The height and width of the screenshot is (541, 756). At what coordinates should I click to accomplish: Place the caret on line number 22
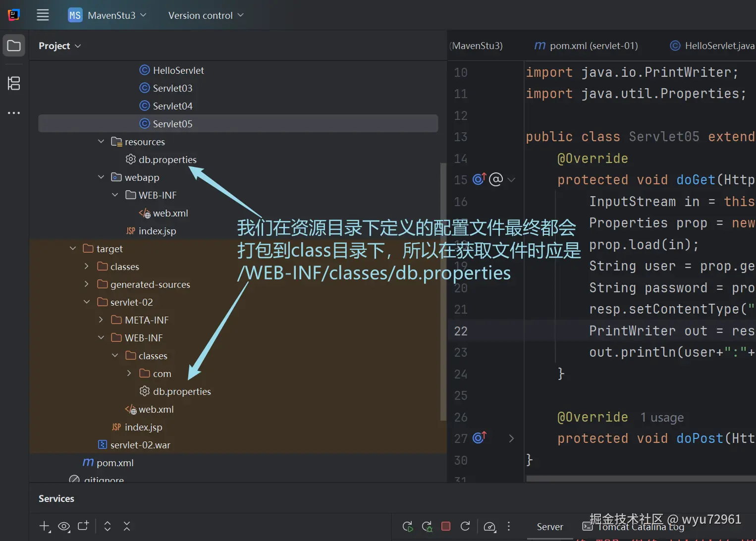pos(461,331)
